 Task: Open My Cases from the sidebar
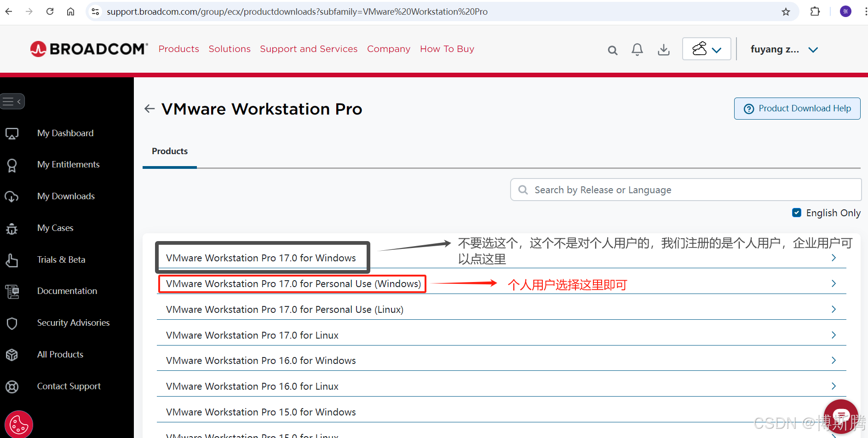click(55, 228)
